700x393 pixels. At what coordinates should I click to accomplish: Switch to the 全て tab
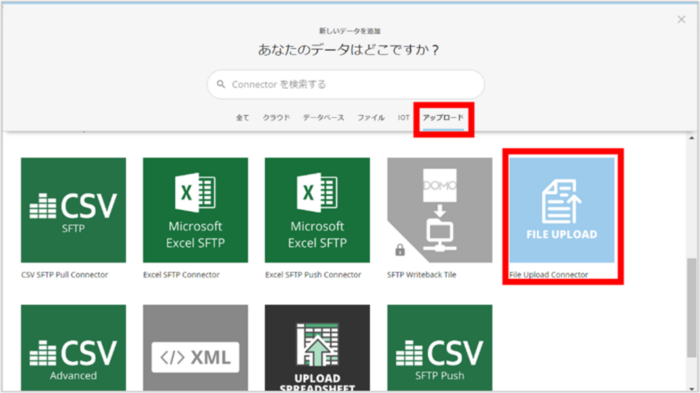coord(242,117)
